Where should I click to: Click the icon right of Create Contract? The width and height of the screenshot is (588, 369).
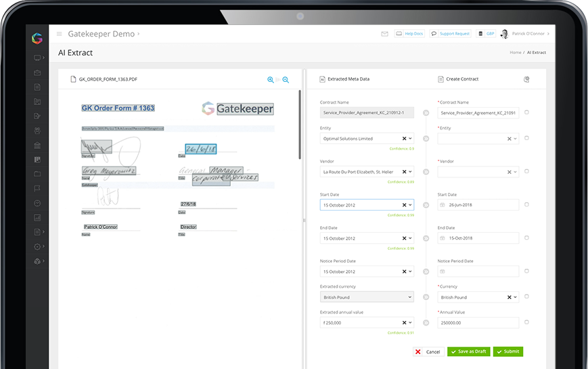pos(526,79)
